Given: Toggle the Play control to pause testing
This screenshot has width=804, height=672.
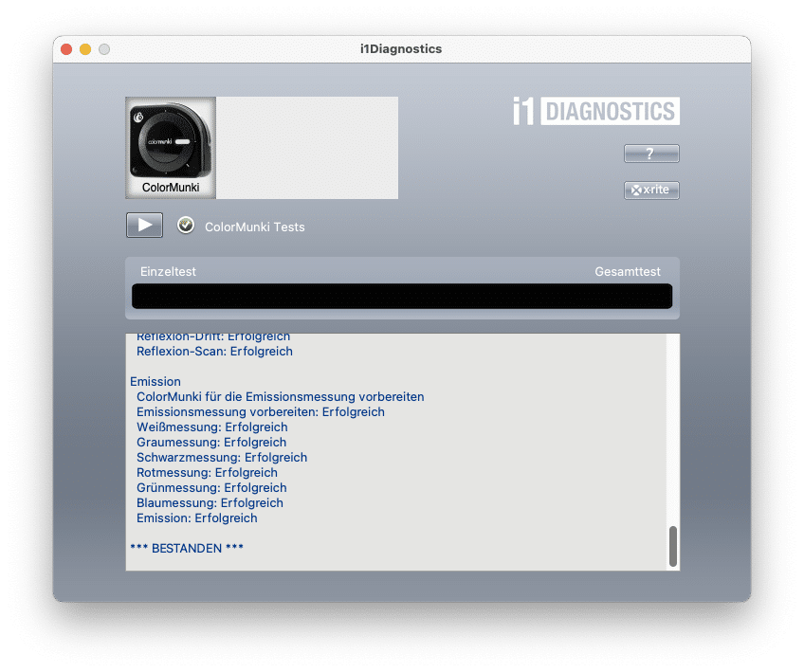Looking at the screenshot, I should pos(144,225).
